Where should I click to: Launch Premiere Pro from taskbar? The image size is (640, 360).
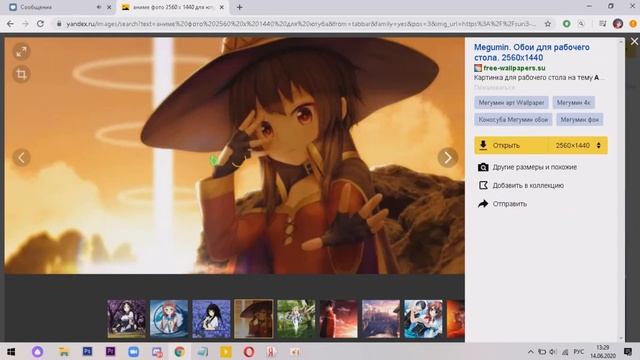point(111,351)
